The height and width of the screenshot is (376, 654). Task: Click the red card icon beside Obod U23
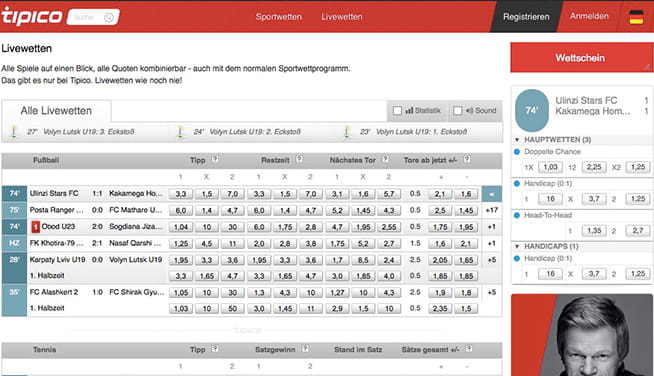(x=35, y=227)
